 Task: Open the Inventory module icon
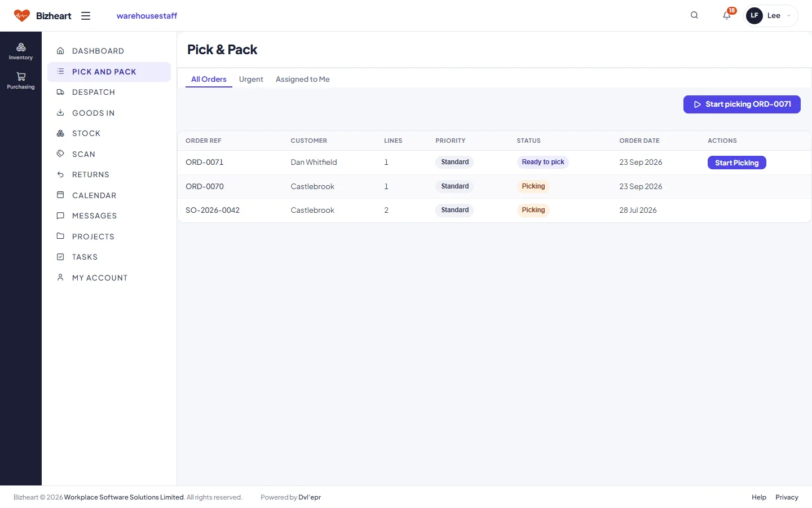click(x=21, y=47)
